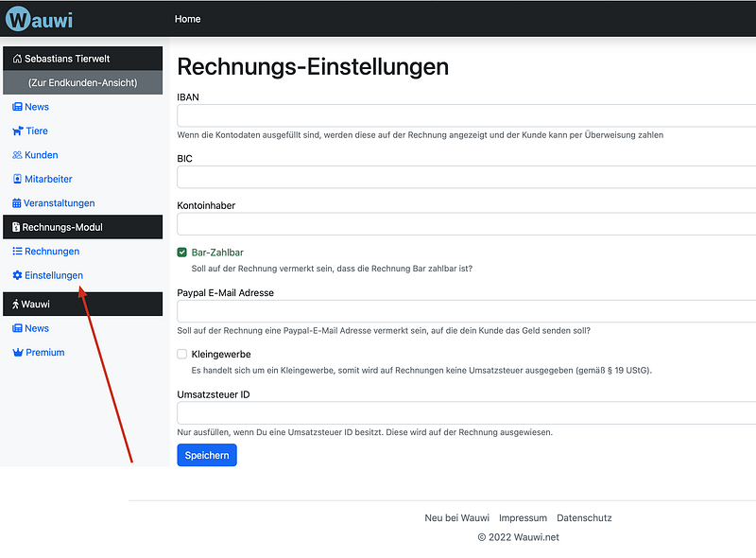Open the Datenschutz footer link
756x558 pixels.
point(584,518)
